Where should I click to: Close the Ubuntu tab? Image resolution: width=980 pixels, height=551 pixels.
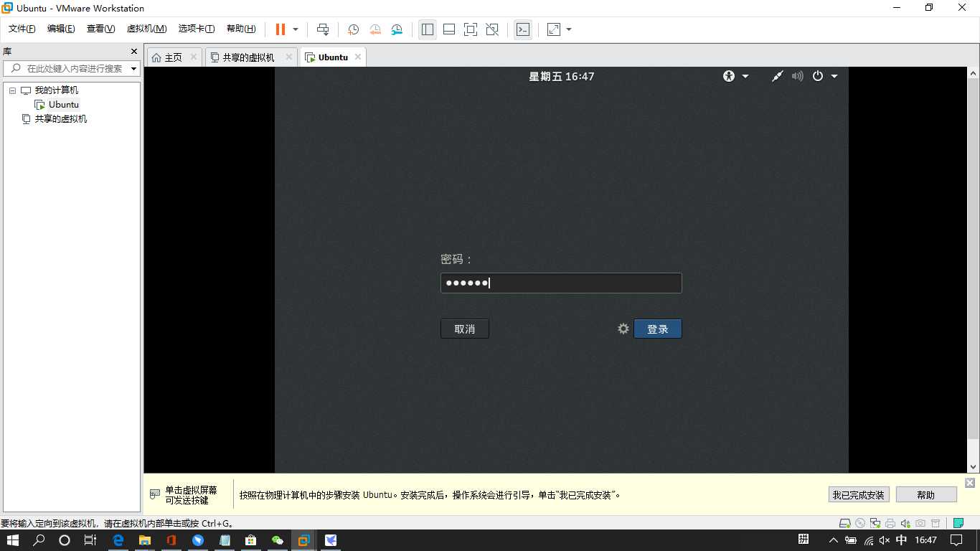[x=357, y=57]
